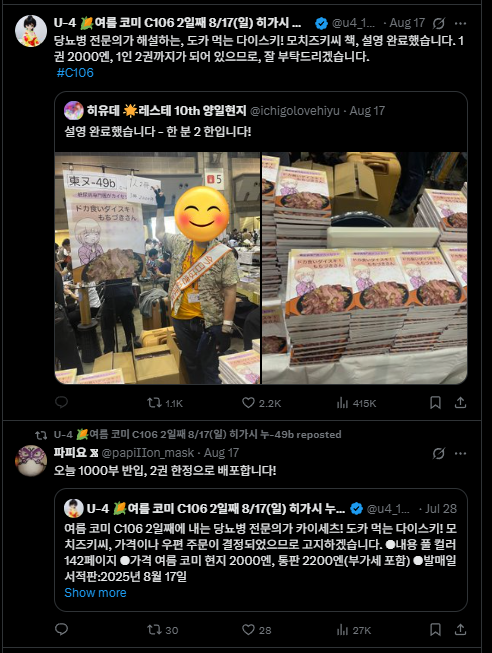
Task: Open the #C106 hashtag link
Action: pos(75,72)
